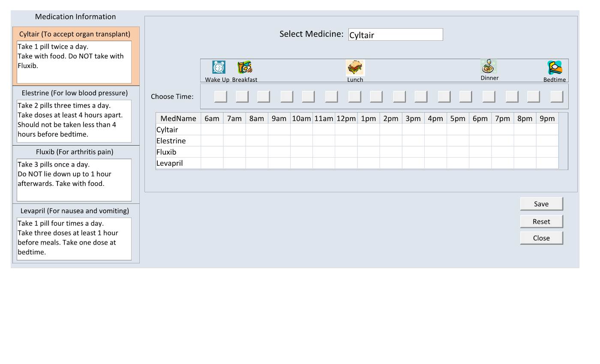600x364 pixels.
Task: Select the Elestrine row name in schedule grid
Action: [x=178, y=141]
